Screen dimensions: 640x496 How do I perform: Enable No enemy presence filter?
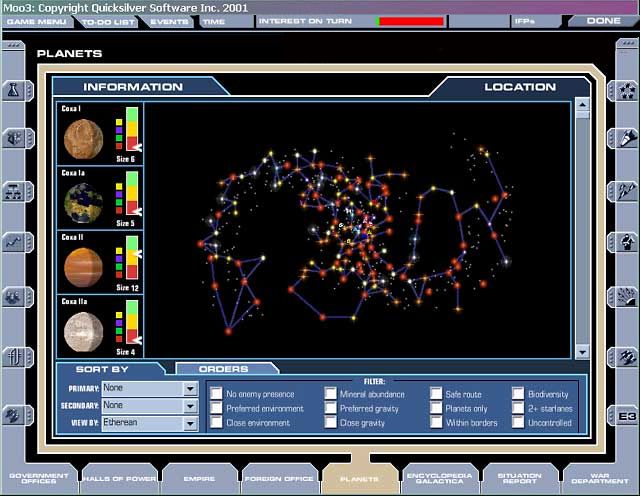click(216, 394)
